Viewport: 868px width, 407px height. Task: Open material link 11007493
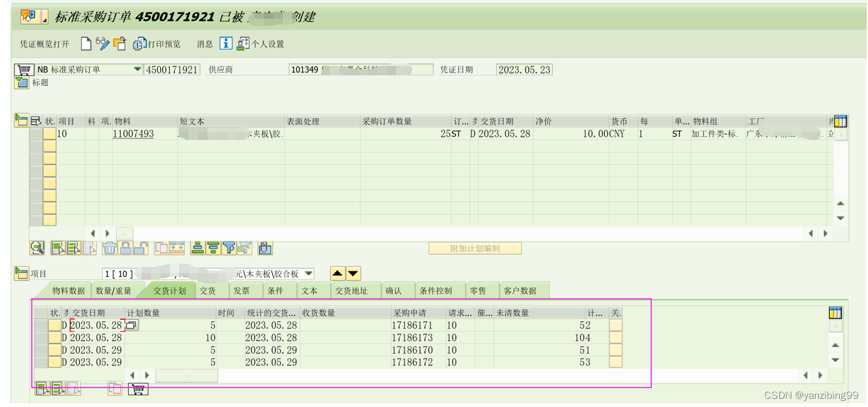(133, 133)
